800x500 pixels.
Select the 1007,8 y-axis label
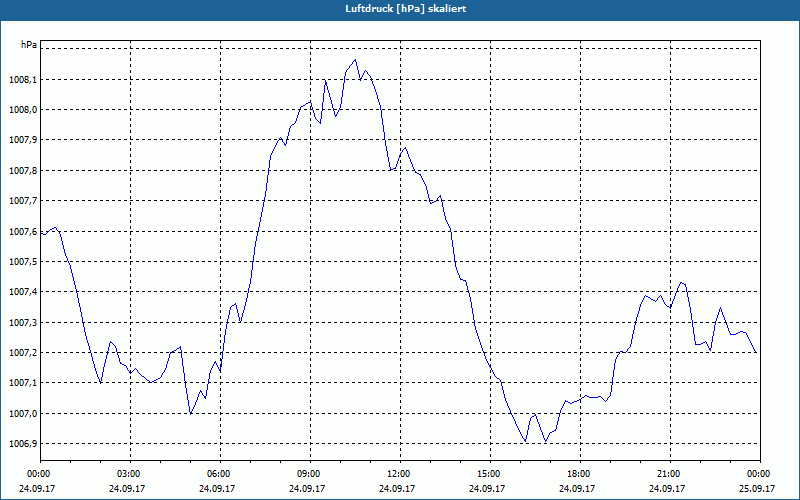click(23, 171)
